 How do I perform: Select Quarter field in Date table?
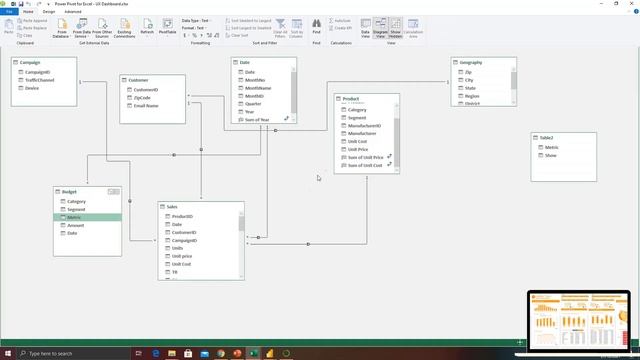pos(253,104)
